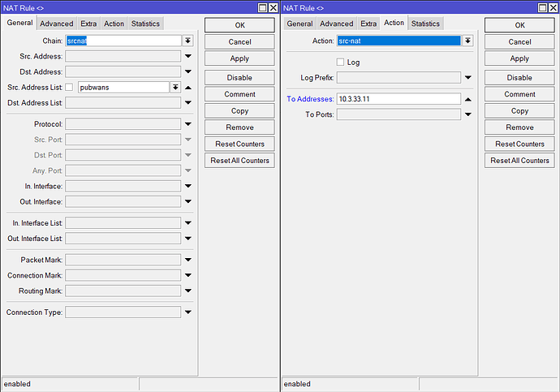Collapse the To Addresses field

pyautogui.click(x=468, y=99)
